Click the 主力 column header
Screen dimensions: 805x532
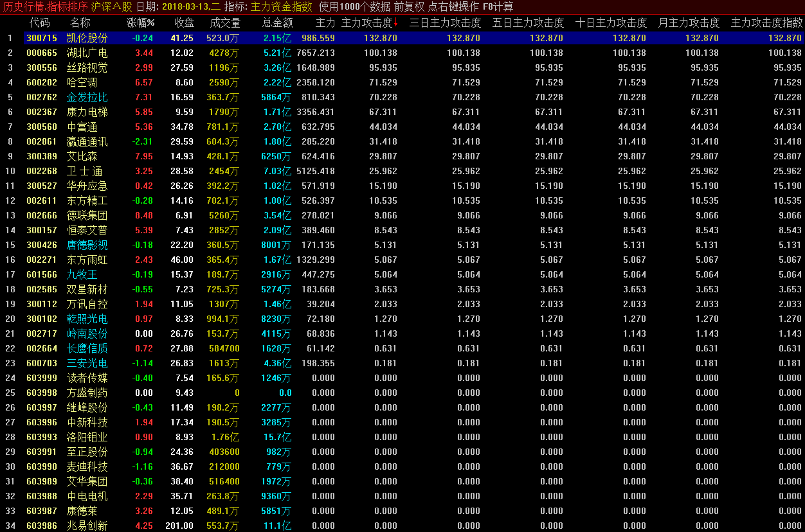325,23
